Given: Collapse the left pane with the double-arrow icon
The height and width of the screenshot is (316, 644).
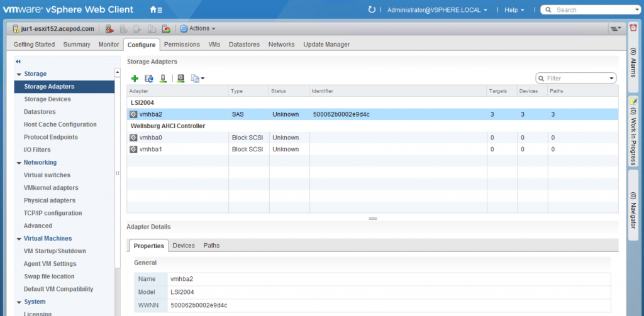Looking at the screenshot, I should 18,62.
